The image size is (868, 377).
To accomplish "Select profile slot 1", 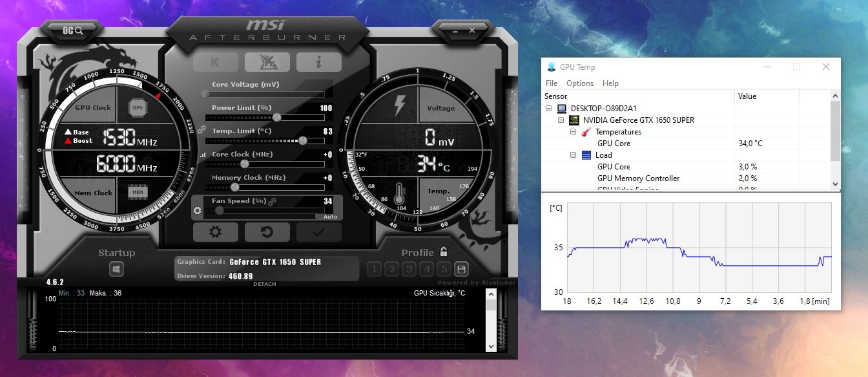I will click(375, 269).
